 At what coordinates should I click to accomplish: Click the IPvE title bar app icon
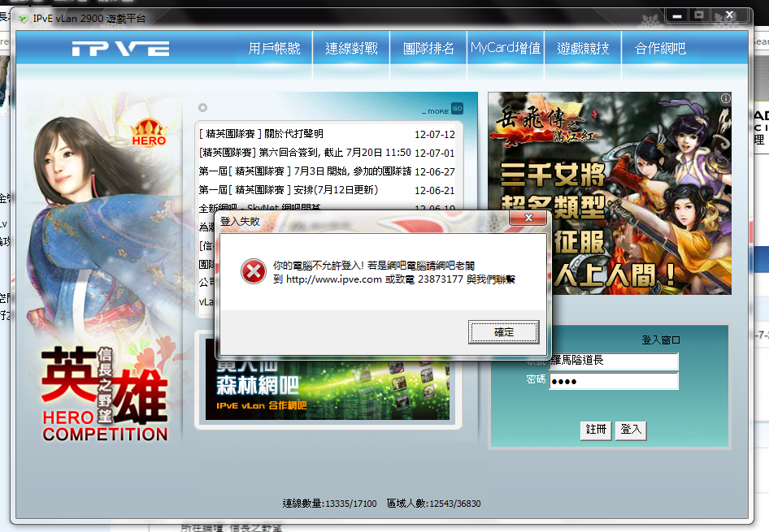[x=23, y=19]
